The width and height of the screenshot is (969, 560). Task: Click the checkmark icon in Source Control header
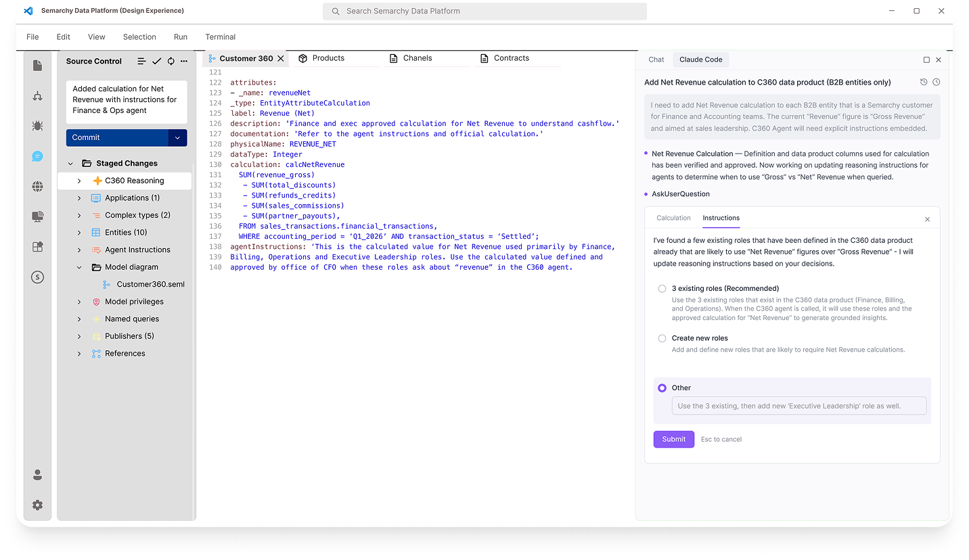pyautogui.click(x=156, y=61)
